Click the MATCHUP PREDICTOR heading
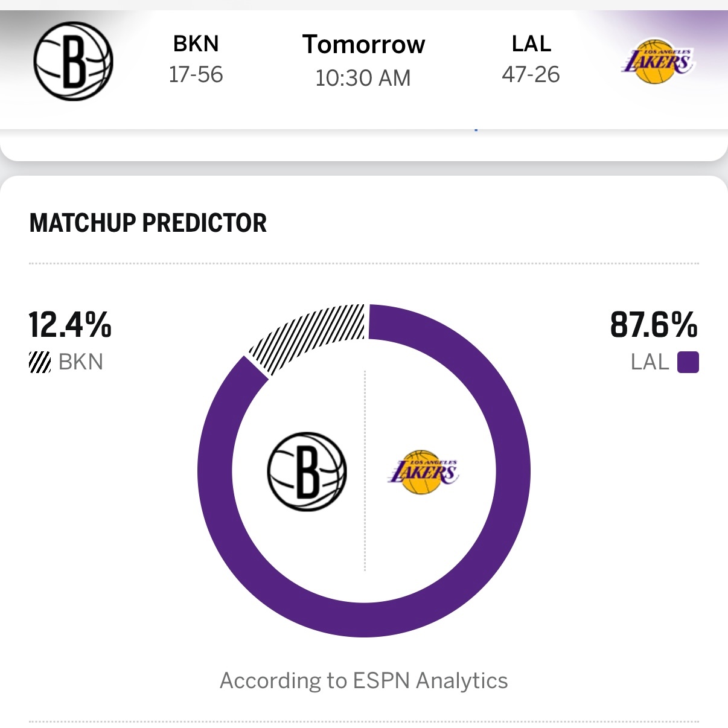The width and height of the screenshot is (728, 728). [147, 223]
